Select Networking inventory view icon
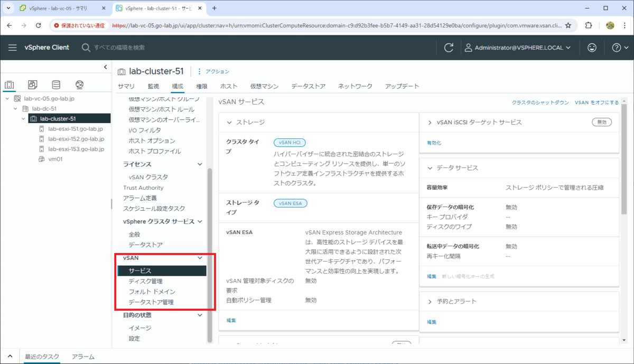 (80, 85)
